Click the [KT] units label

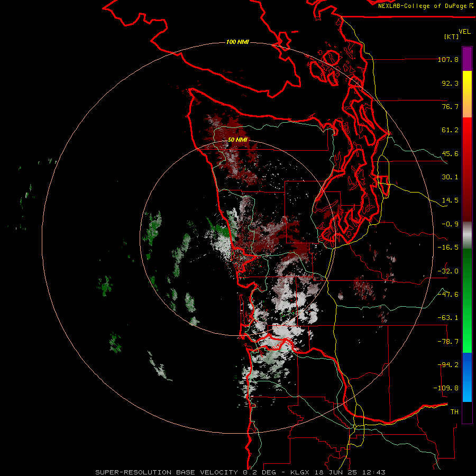click(452, 36)
